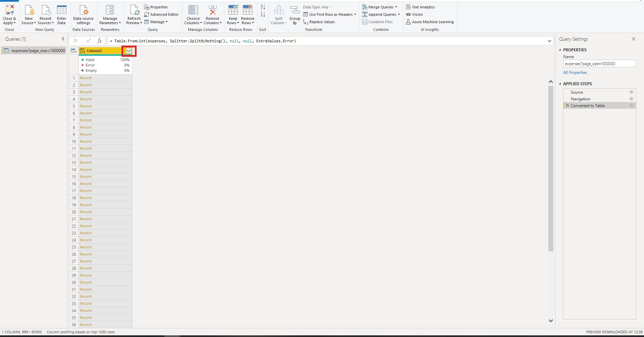This screenshot has height=337, width=644.
Task: Open the Manage query dropdown
Action: click(156, 22)
